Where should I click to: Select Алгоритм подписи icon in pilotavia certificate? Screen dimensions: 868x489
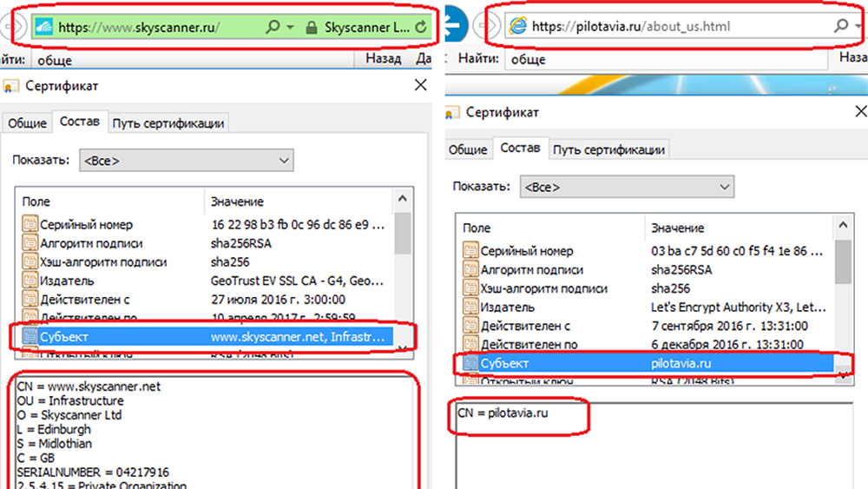click(471, 270)
